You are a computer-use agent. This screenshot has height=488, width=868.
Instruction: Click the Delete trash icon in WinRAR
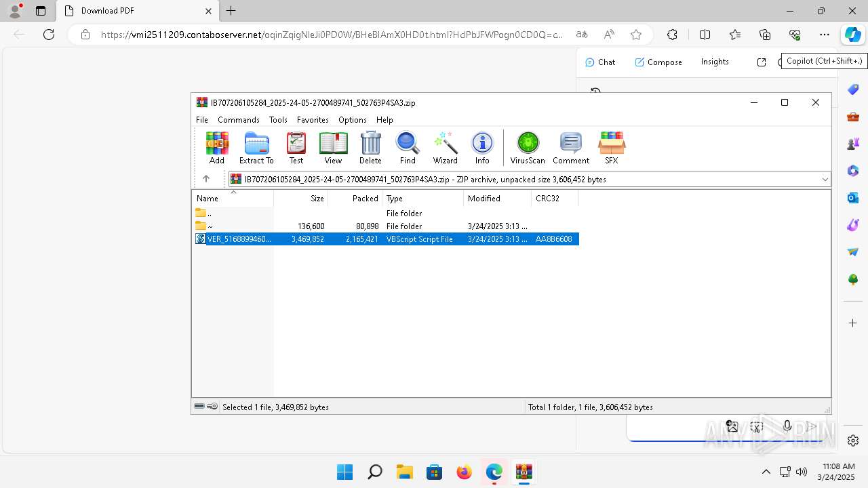click(370, 148)
